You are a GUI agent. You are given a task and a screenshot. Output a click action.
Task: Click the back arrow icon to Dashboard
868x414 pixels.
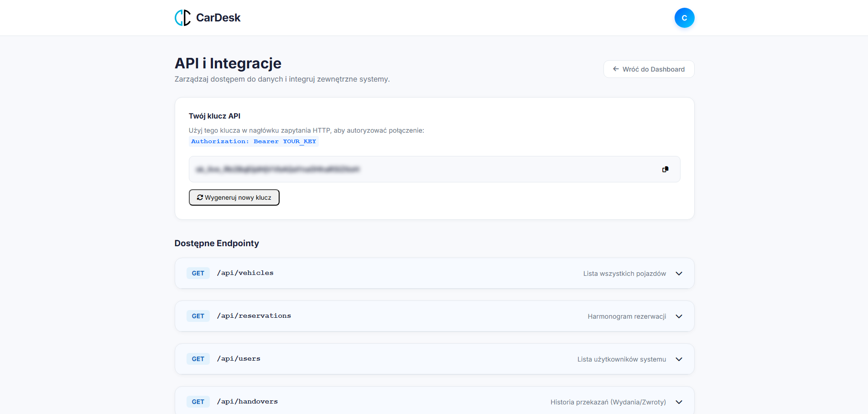(616, 69)
